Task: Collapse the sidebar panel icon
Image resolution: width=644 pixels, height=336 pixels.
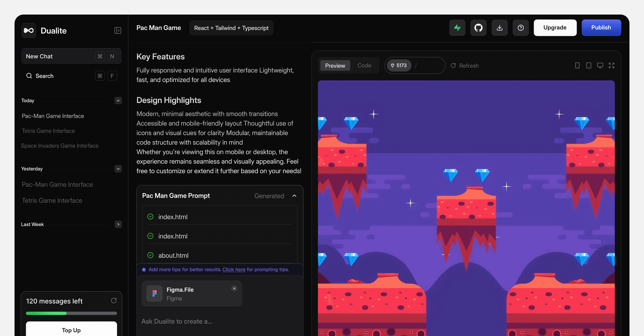Action: point(118,31)
